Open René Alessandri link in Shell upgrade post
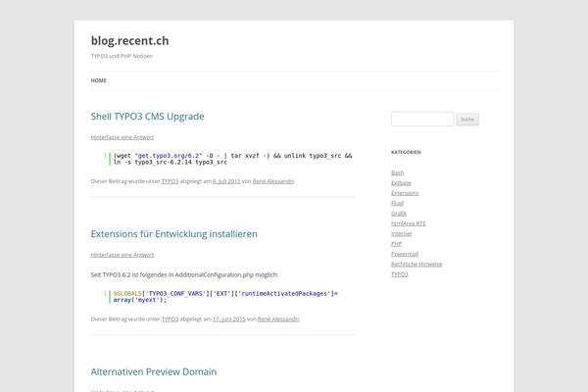This screenshot has width=588, height=392. (273, 181)
